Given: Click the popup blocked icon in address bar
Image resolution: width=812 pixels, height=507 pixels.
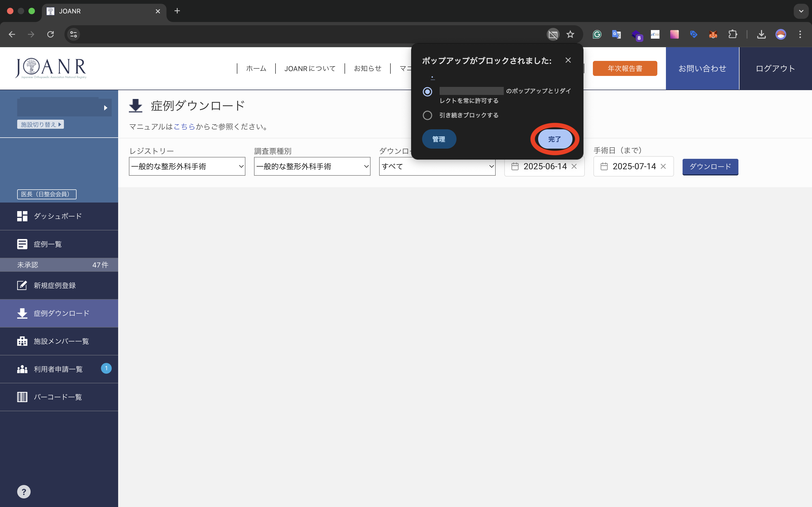Looking at the screenshot, I should 553,34.
